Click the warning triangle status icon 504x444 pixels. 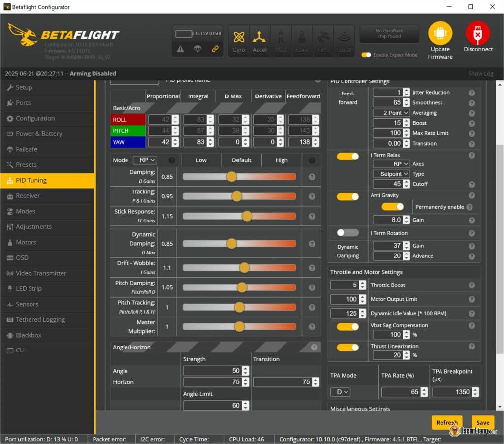click(180, 49)
